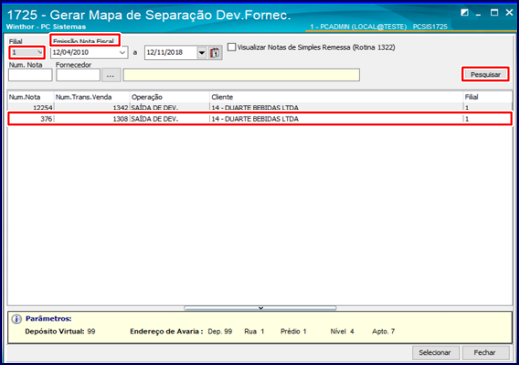Viewport: 519px width, 365px height.
Task: Click the Fornecedor code input field
Action: pos(78,75)
